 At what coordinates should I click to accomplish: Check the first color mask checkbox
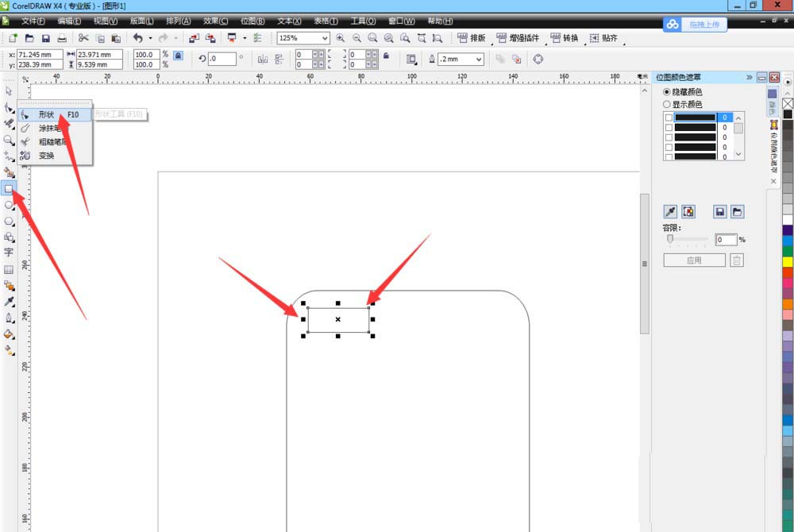point(669,118)
